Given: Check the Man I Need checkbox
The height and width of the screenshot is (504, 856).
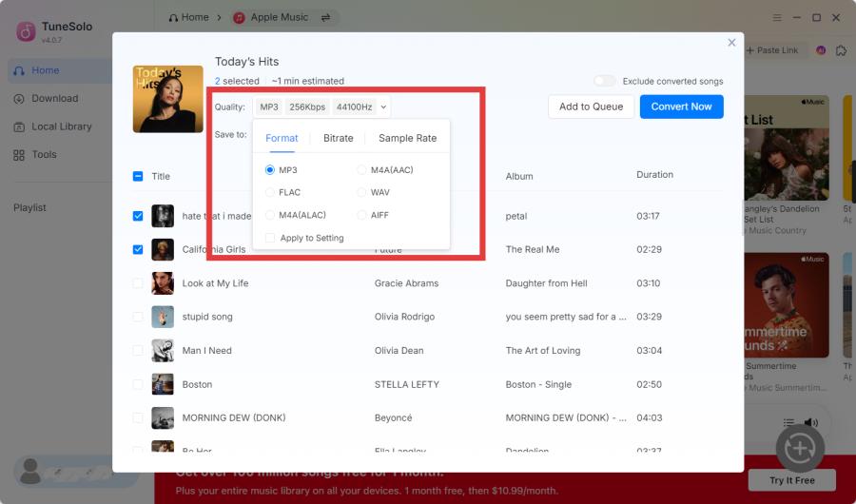Looking at the screenshot, I should 138,351.
